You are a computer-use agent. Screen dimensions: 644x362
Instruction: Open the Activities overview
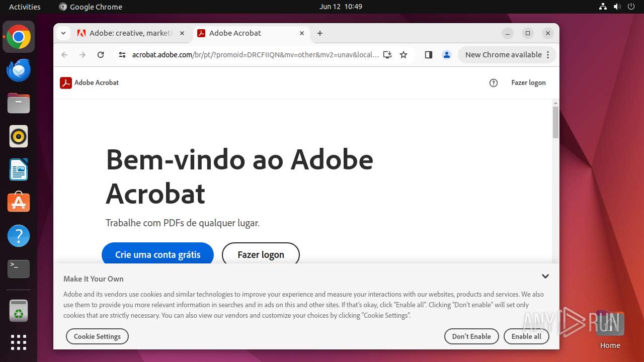click(25, 7)
